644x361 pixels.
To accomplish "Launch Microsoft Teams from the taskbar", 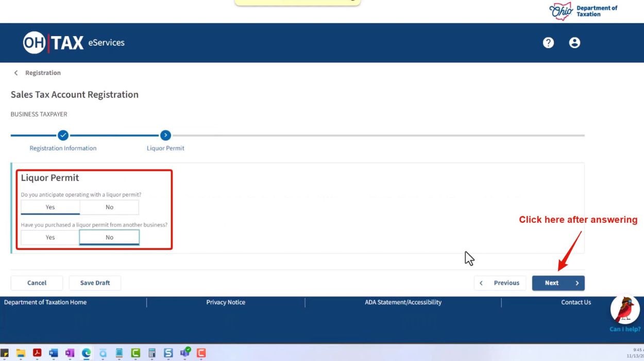I will [184, 353].
